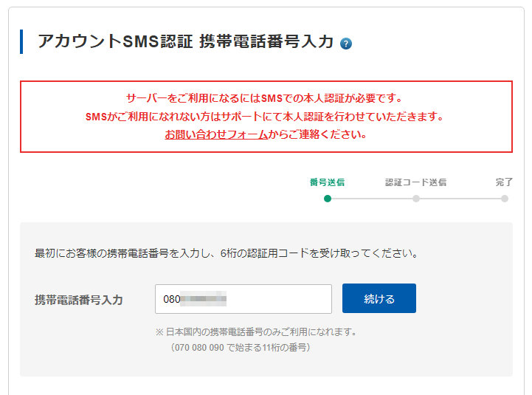The width and height of the screenshot is (532, 395).
Task: Click the (070 080 090 で始まる11桁の番号) hint
Action: tap(241, 347)
